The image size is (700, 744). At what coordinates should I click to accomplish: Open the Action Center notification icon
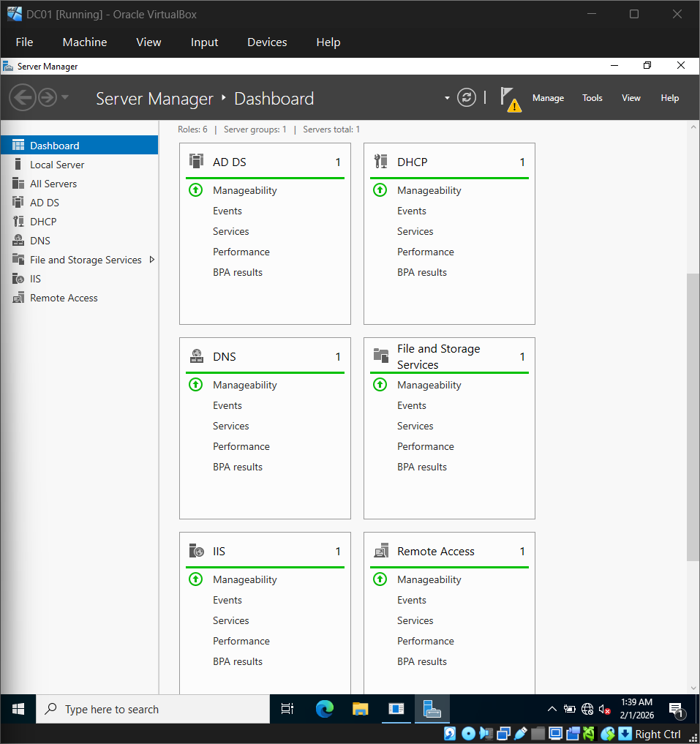[676, 710]
